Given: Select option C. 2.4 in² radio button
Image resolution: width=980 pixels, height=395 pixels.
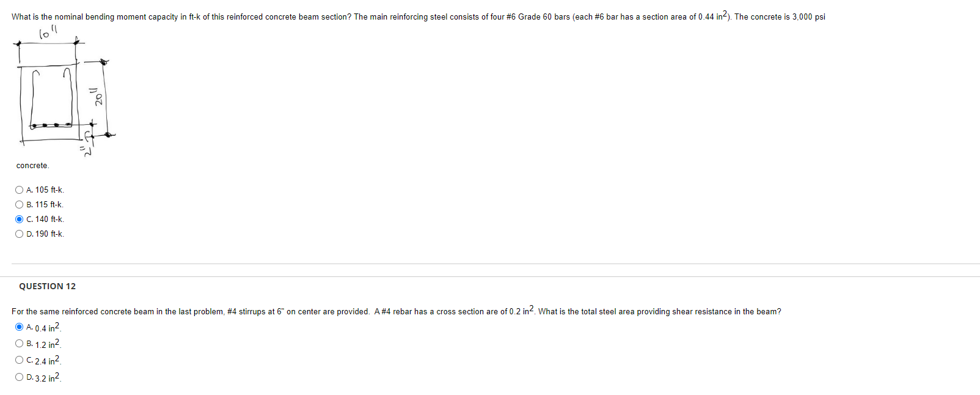Looking at the screenshot, I should (x=19, y=360).
